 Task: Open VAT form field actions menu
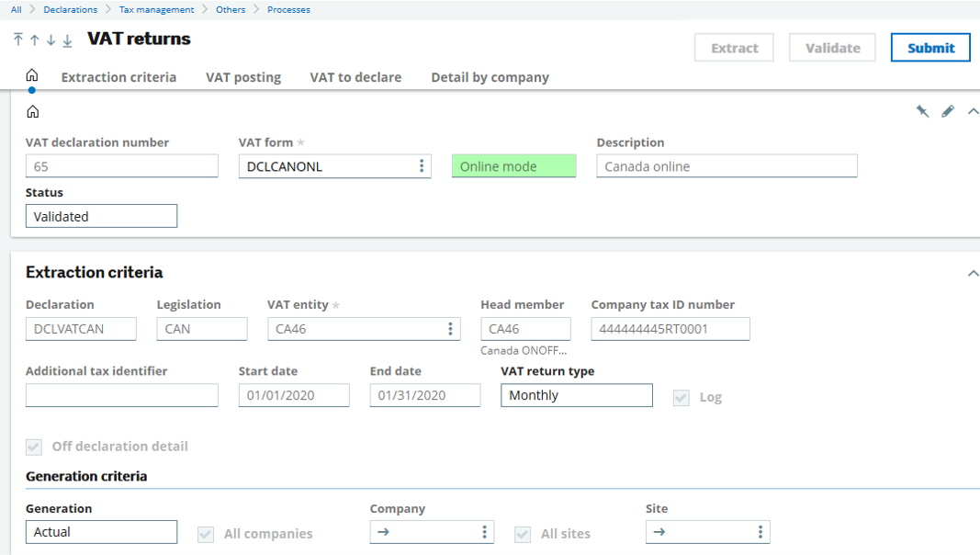(422, 166)
